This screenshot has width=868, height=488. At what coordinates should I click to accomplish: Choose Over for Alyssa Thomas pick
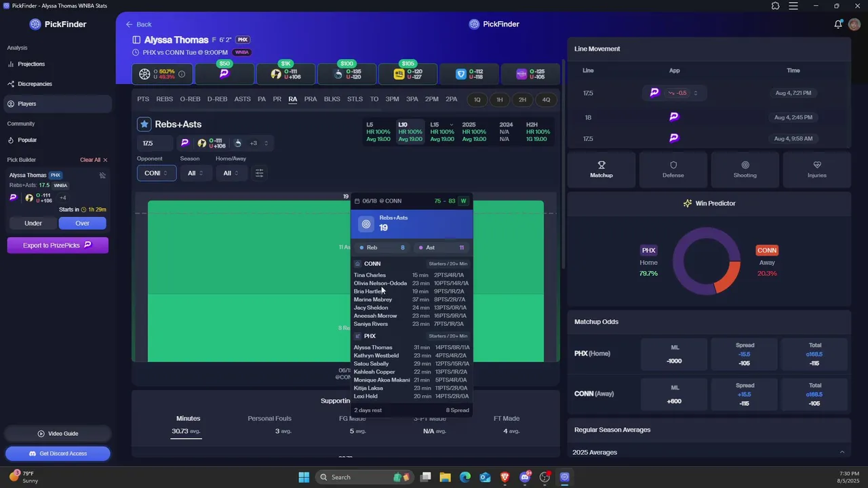[x=82, y=223]
